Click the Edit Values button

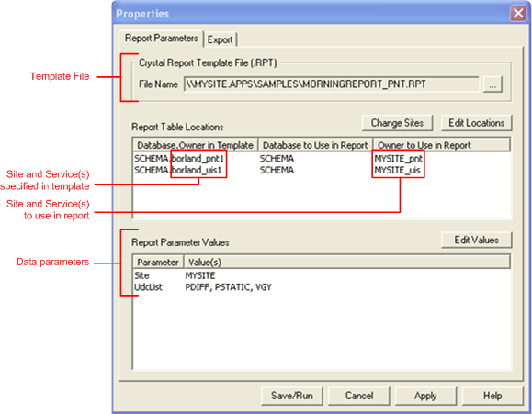(476, 241)
